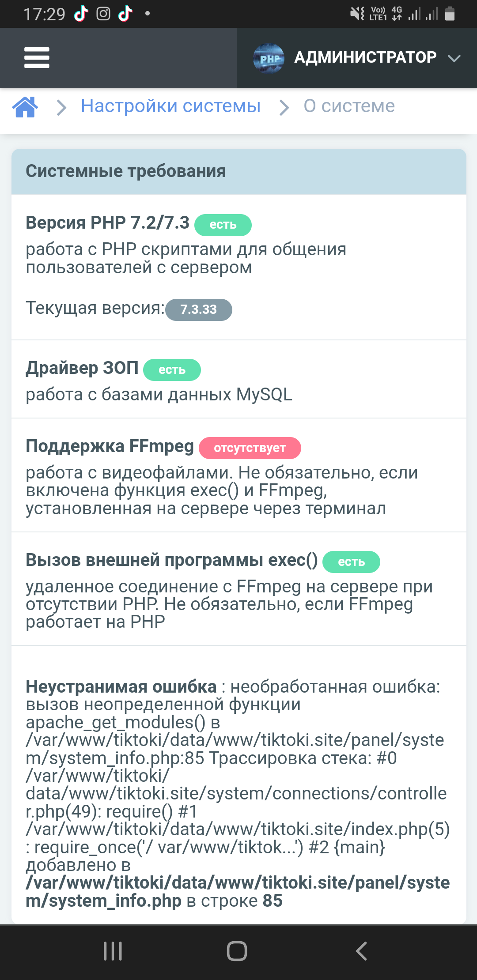Viewport: 477px width, 980px height.
Task: Tap the home breadcrumb icon
Action: tap(25, 107)
